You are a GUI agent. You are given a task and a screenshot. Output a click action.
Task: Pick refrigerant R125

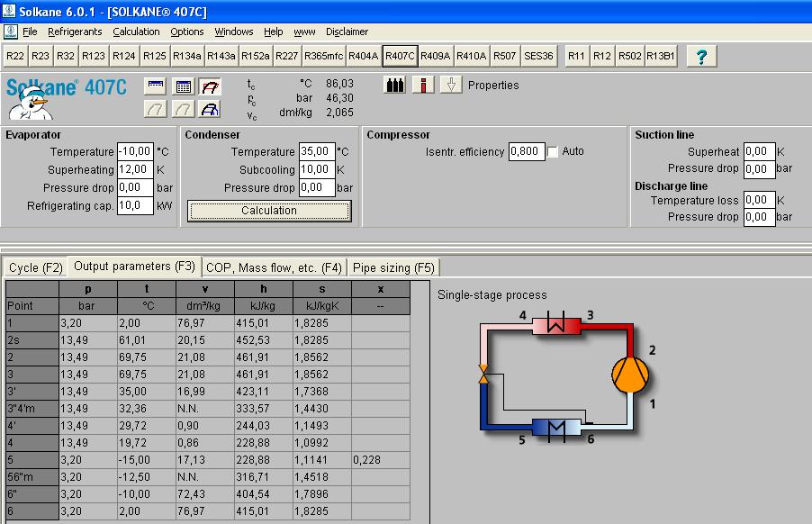pos(155,56)
